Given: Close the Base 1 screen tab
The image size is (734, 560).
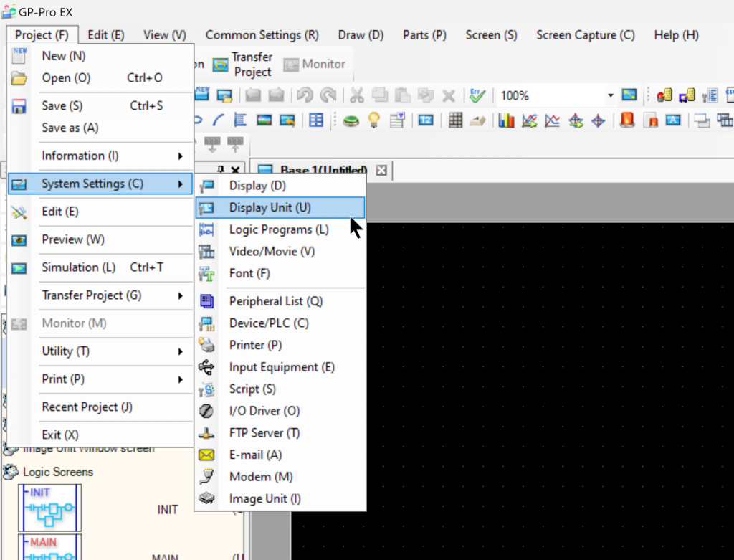Looking at the screenshot, I should pyautogui.click(x=381, y=170).
